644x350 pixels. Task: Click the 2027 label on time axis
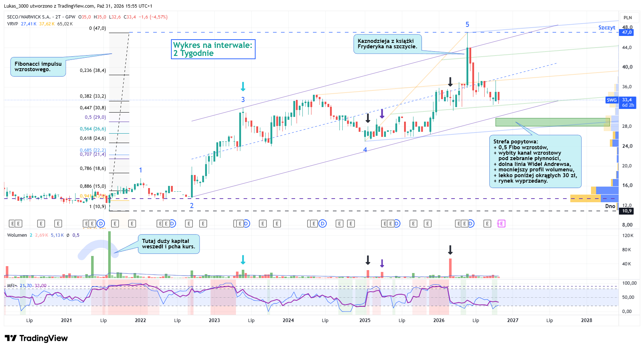click(513, 320)
